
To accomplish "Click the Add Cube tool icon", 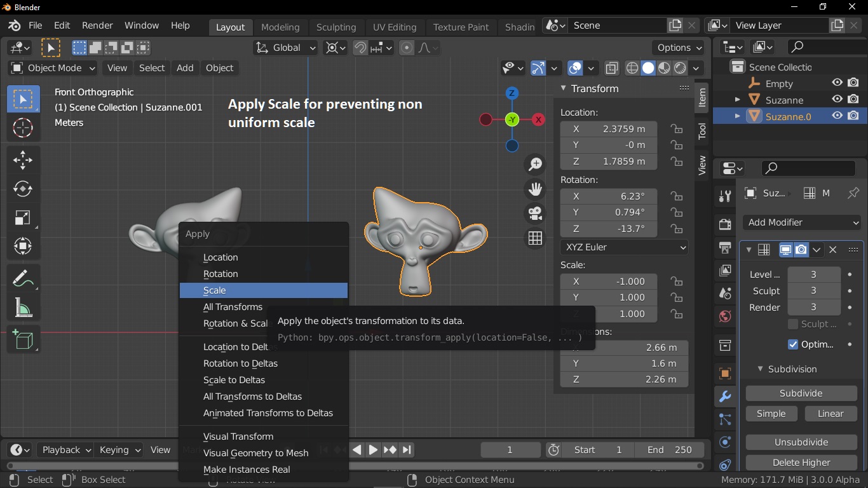I will coord(23,340).
